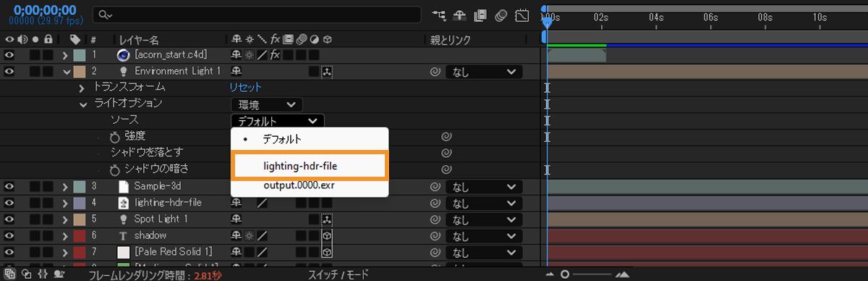
Task: Click the lock column header icon
Action: [48, 39]
